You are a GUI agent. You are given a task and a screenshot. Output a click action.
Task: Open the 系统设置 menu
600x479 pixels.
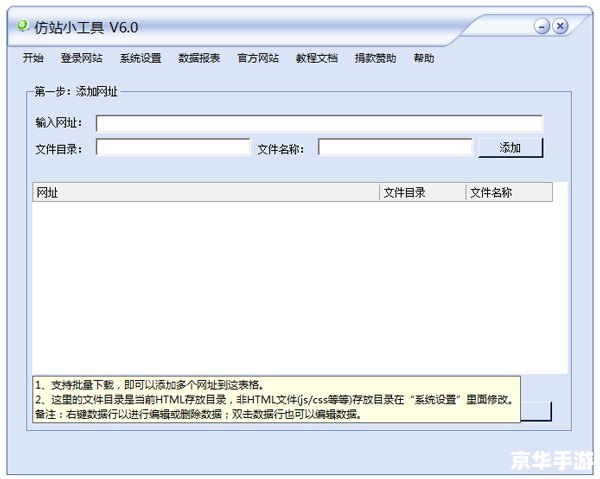pyautogui.click(x=140, y=58)
